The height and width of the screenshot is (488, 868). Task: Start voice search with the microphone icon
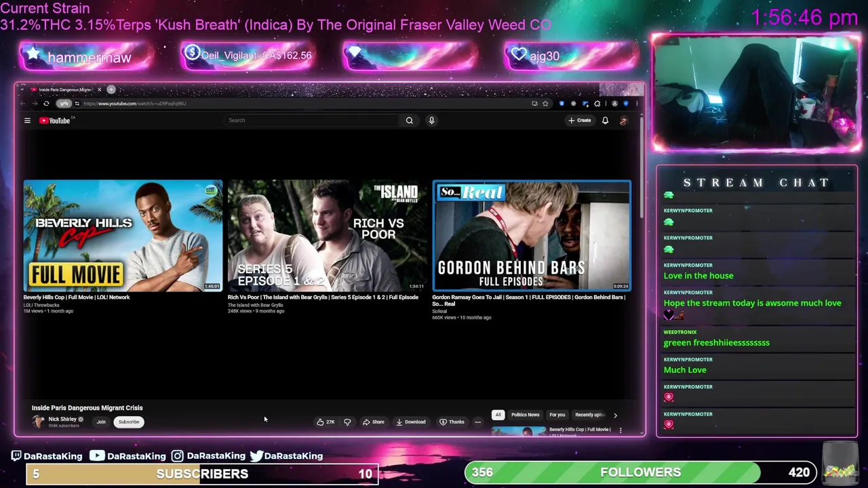point(431,121)
